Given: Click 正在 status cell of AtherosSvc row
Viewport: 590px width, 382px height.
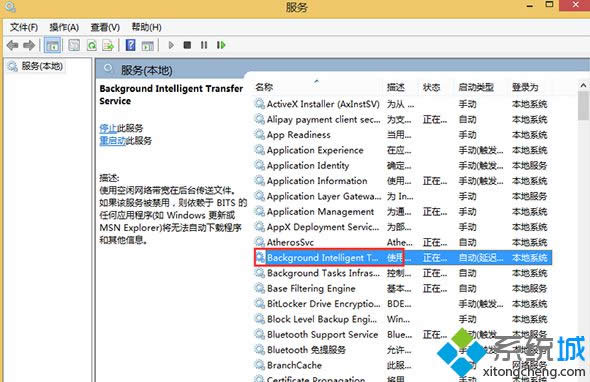Looking at the screenshot, I should [435, 243].
